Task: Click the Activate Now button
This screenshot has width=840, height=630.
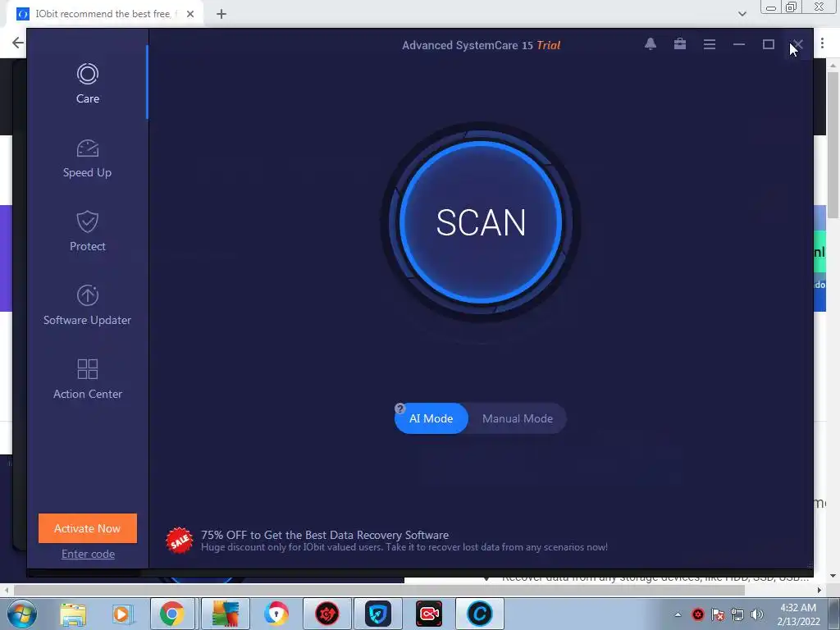Action: (x=87, y=528)
